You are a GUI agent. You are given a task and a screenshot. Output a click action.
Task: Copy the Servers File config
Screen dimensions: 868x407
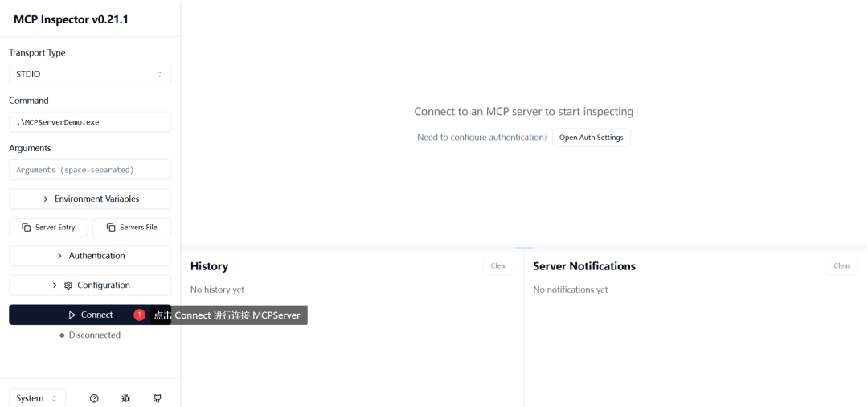(132, 227)
